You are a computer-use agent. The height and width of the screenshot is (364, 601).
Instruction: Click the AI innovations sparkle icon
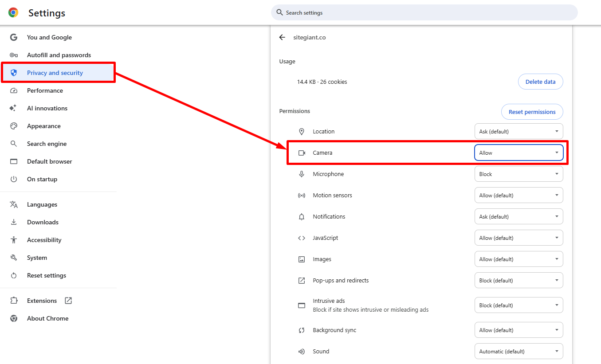click(x=14, y=108)
